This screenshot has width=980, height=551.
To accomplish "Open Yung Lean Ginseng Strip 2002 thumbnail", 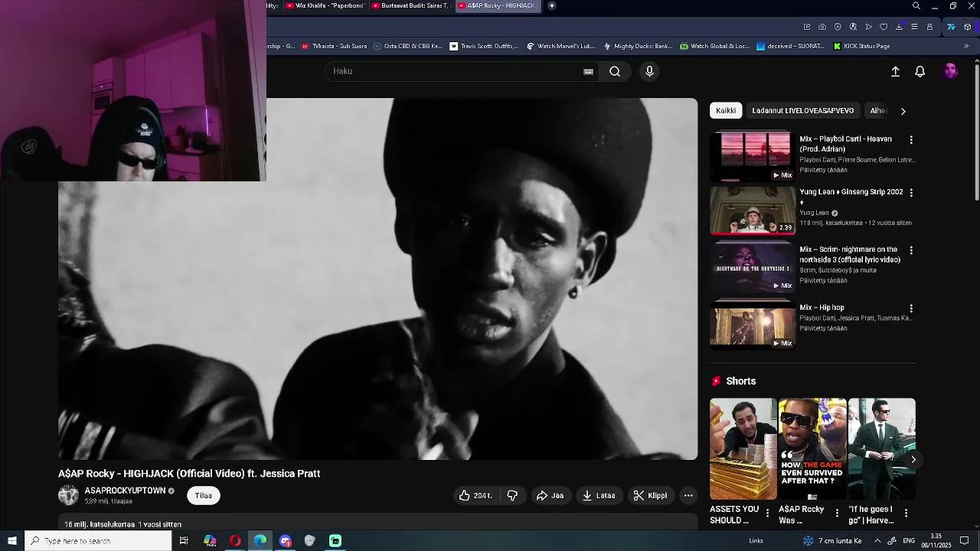I will 753,211.
